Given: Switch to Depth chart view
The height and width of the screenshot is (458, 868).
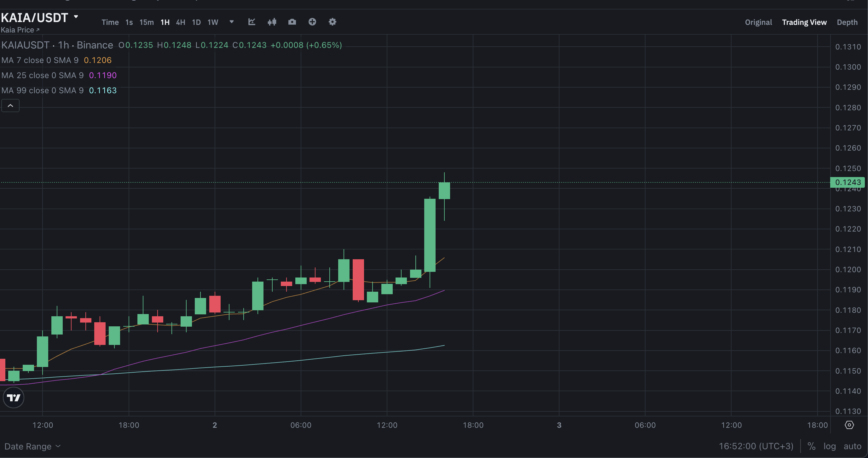Looking at the screenshot, I should point(847,22).
